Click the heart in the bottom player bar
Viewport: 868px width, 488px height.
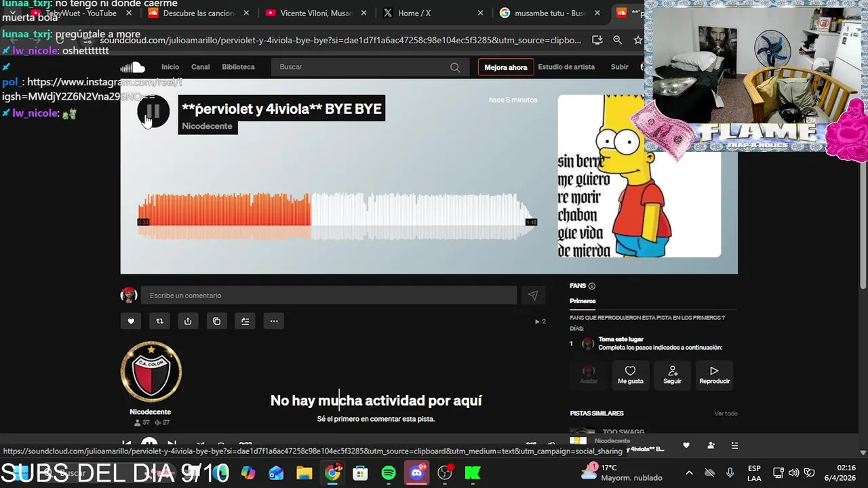click(686, 445)
